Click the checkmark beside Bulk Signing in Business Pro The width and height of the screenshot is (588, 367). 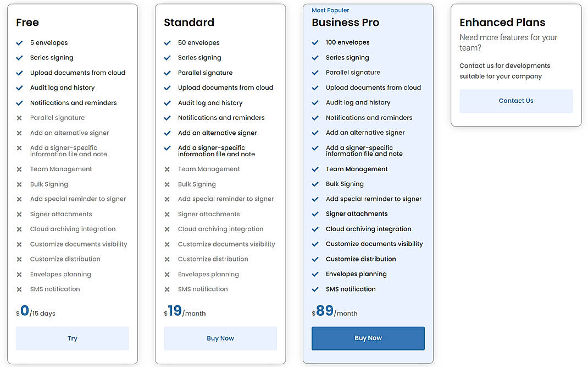click(315, 184)
